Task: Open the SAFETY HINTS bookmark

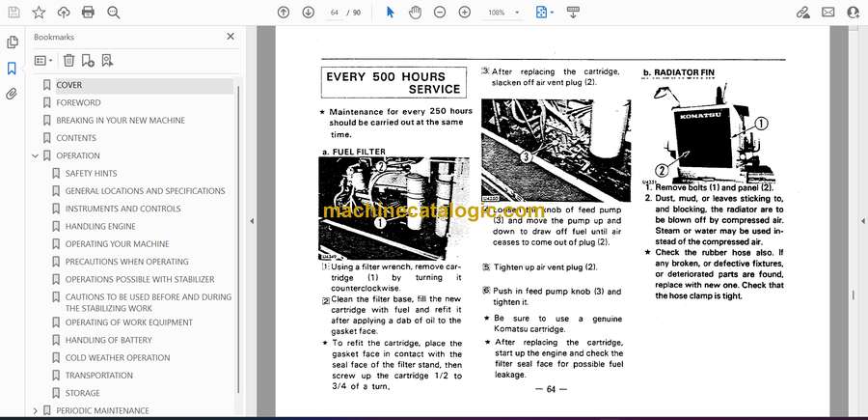Action: coord(91,174)
